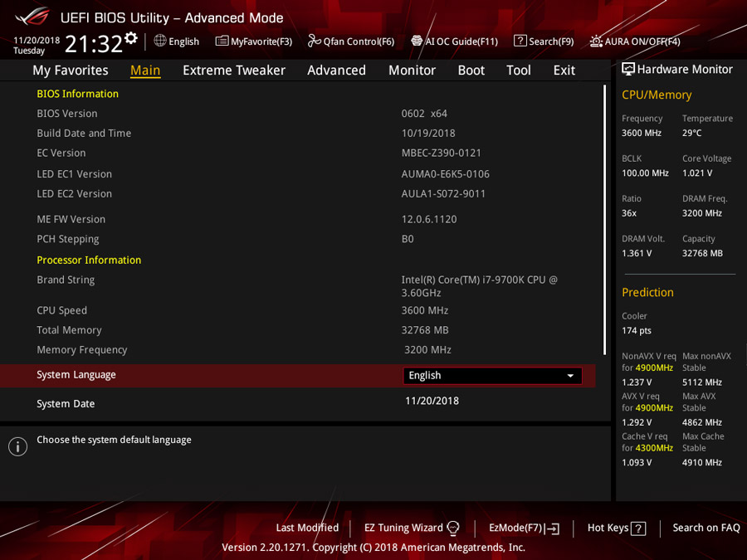This screenshot has height=560, width=747.
Task: Click the MyFavorite list icon
Action: [222, 41]
